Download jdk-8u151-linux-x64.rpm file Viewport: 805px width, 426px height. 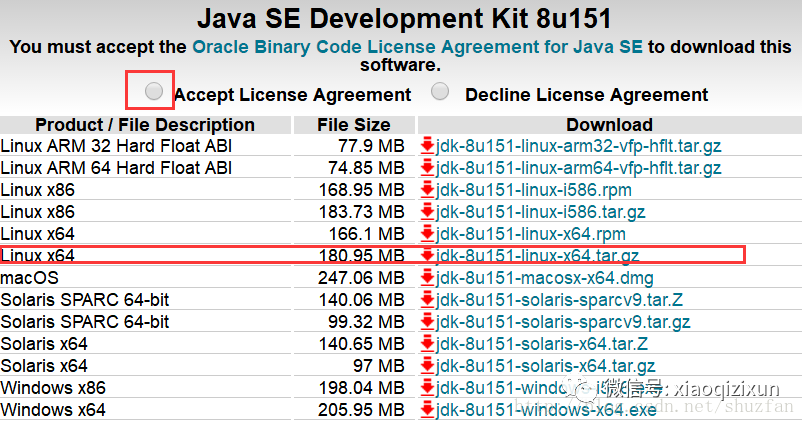coord(531,235)
